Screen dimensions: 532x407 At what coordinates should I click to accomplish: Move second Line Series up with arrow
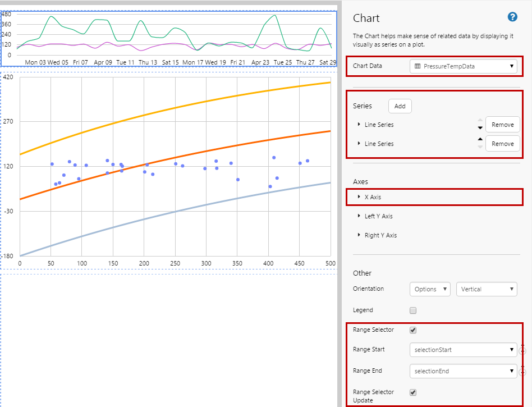click(x=479, y=140)
